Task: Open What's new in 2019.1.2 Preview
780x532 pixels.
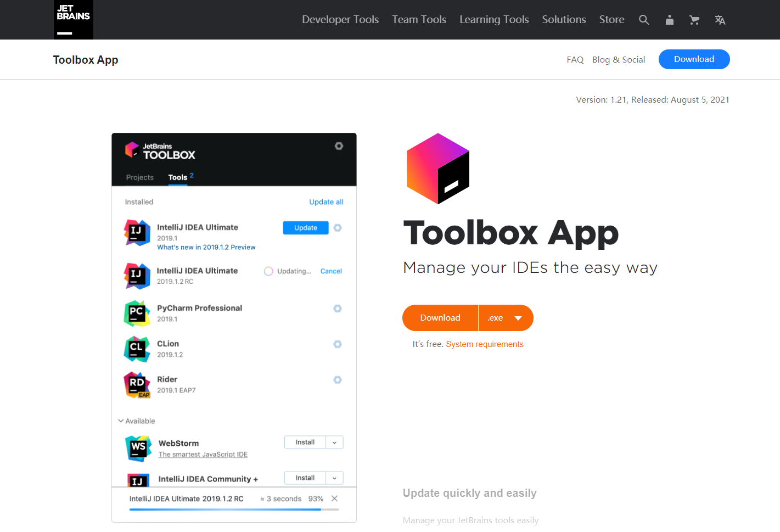Action: [206, 248]
